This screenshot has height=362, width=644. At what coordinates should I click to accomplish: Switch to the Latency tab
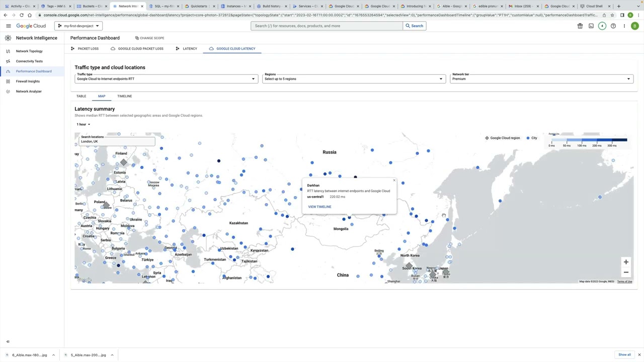(186, 49)
